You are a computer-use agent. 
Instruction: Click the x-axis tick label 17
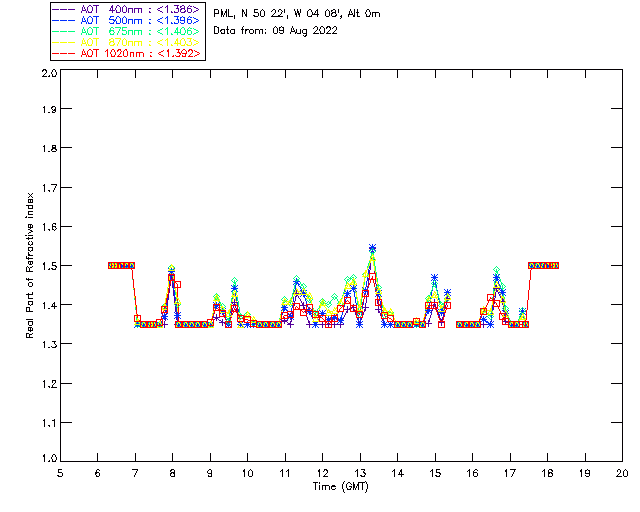pyautogui.click(x=510, y=473)
